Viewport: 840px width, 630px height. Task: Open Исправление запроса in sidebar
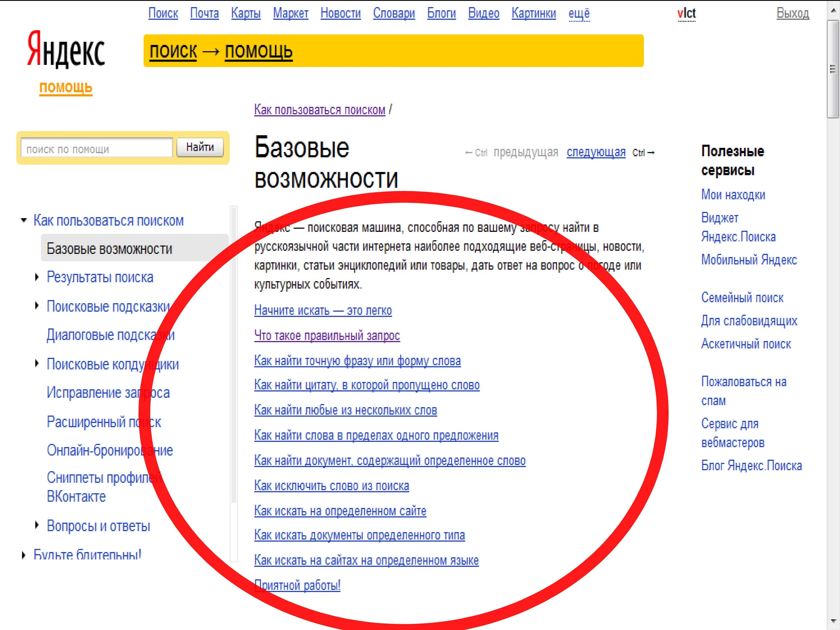point(108,393)
